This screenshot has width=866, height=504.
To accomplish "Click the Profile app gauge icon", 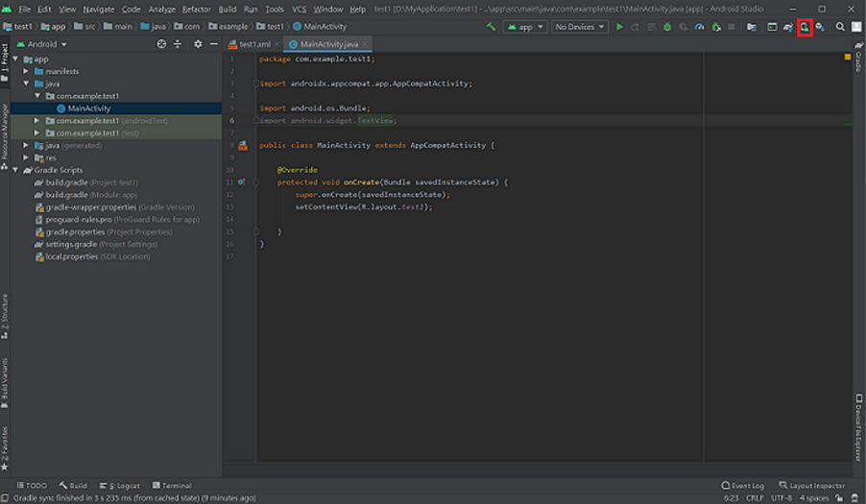I will click(699, 27).
